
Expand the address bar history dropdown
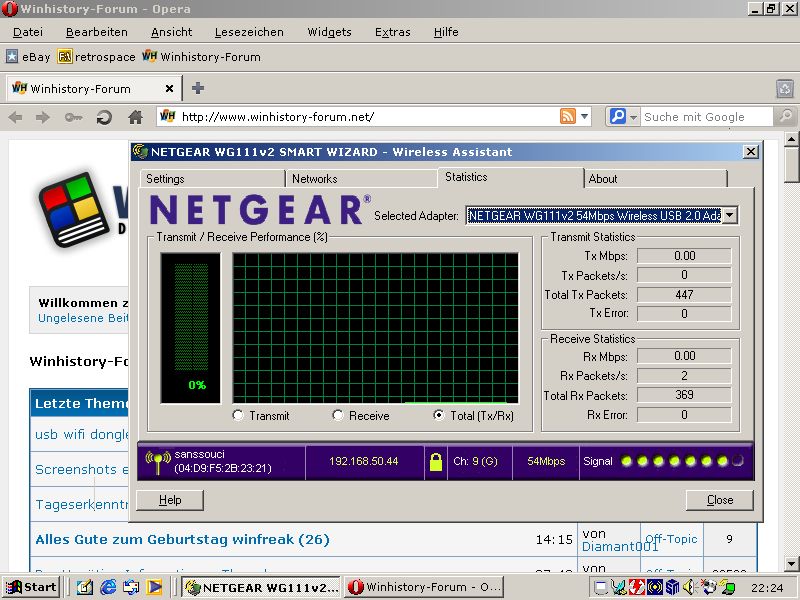[585, 117]
